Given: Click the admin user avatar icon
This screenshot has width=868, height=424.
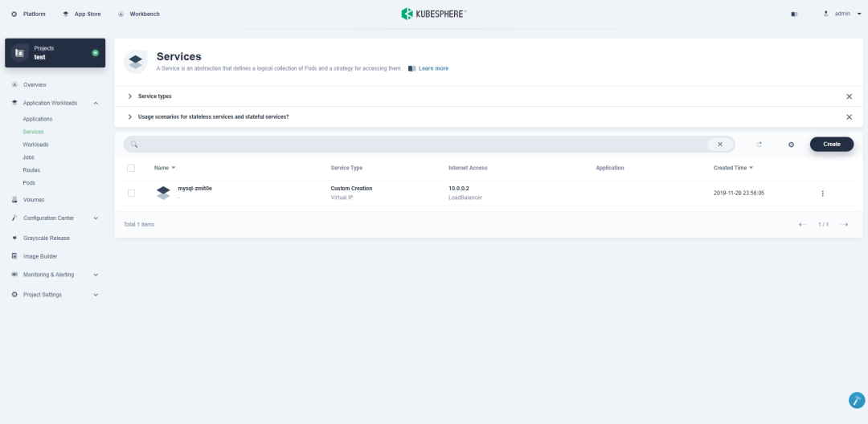Looking at the screenshot, I should tap(826, 14).
